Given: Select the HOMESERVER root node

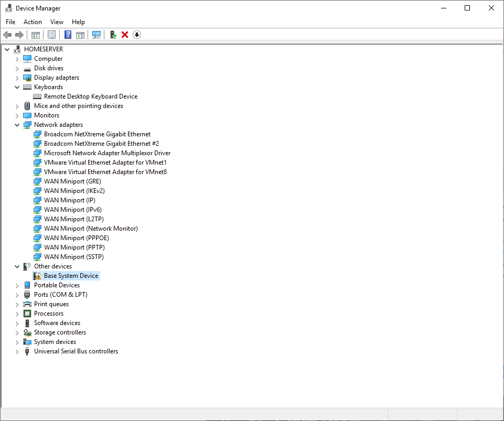Looking at the screenshot, I should pos(43,49).
